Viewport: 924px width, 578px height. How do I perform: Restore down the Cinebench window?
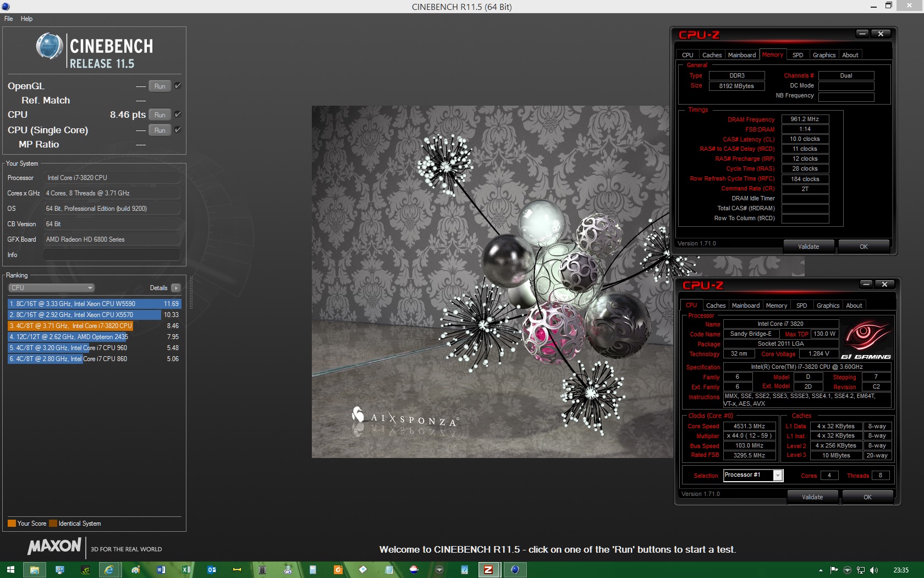(888, 6)
